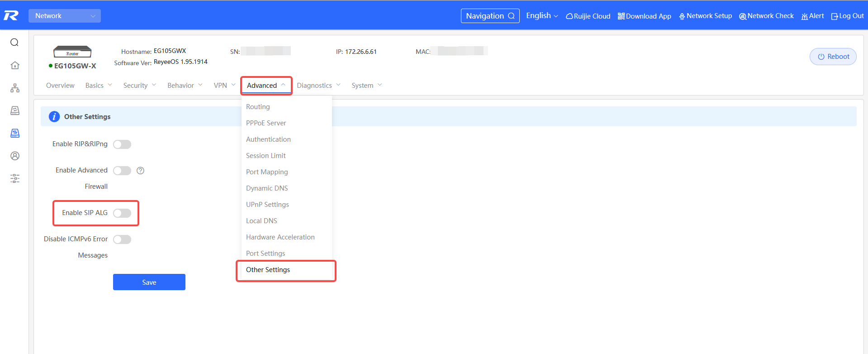
Task: Open the English language dropdown
Action: pos(542,16)
